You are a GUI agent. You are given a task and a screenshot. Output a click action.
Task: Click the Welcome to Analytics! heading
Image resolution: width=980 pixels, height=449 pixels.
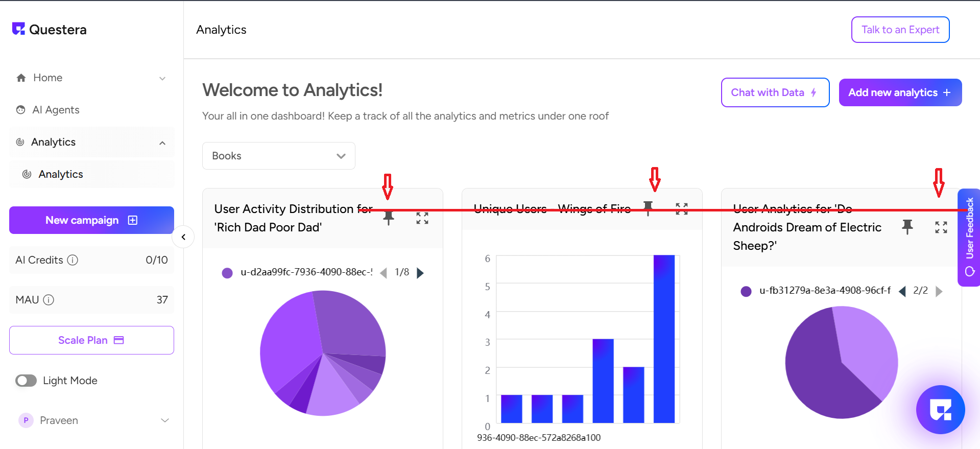293,90
